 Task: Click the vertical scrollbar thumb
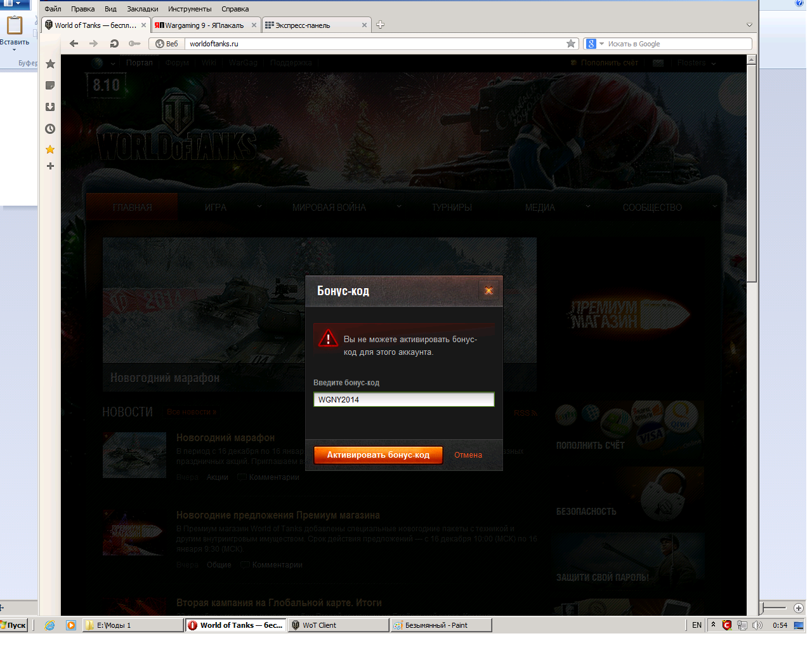pos(752,173)
